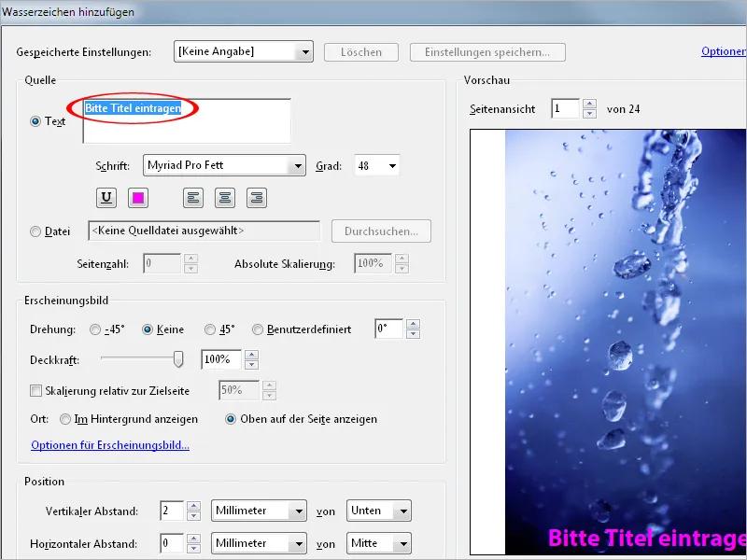
Task: Open the Optionen link at top right
Action: [x=724, y=51]
